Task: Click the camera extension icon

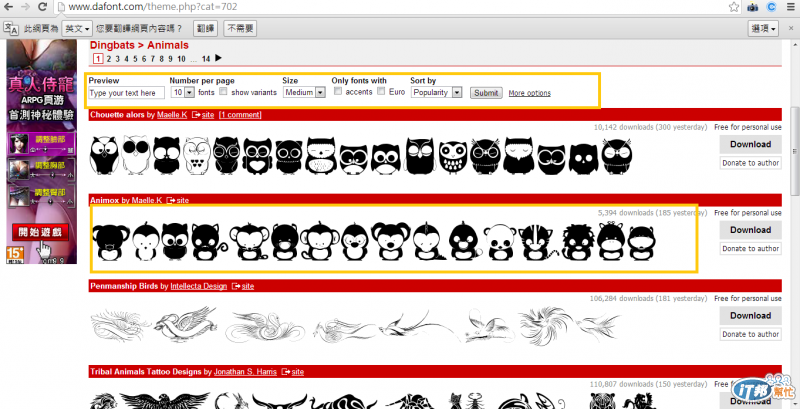Action: pos(753,7)
